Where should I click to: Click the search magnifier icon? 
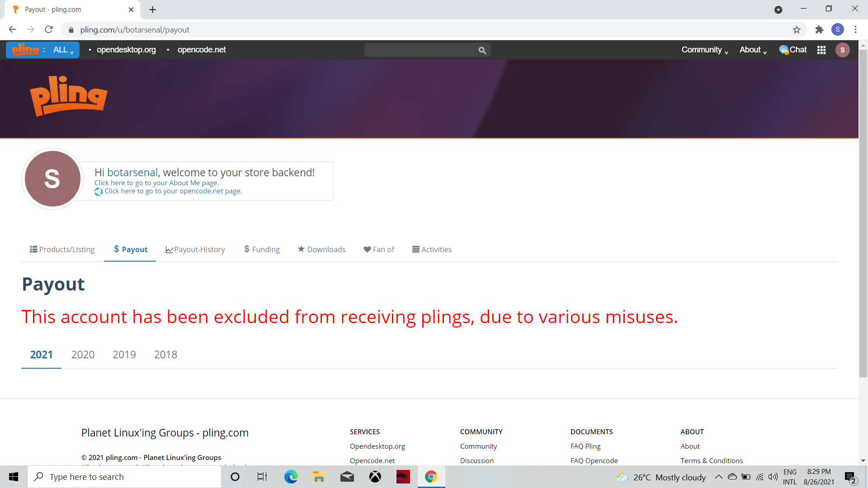(482, 51)
